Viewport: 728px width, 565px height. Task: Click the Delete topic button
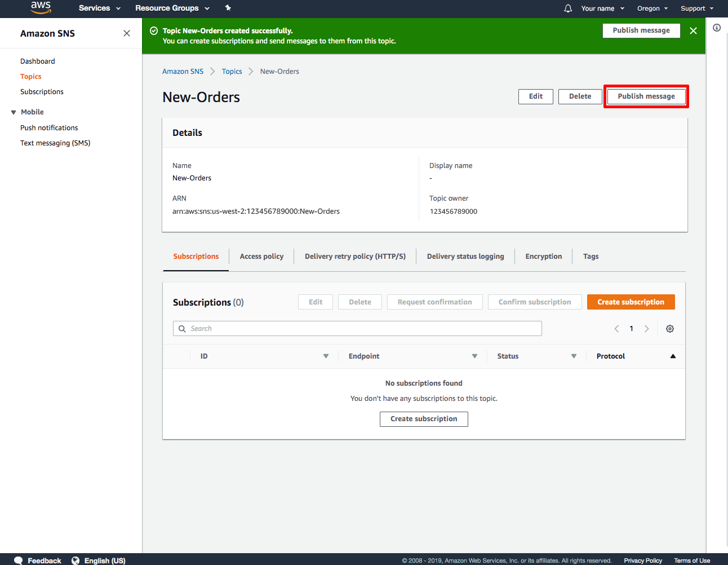point(580,96)
